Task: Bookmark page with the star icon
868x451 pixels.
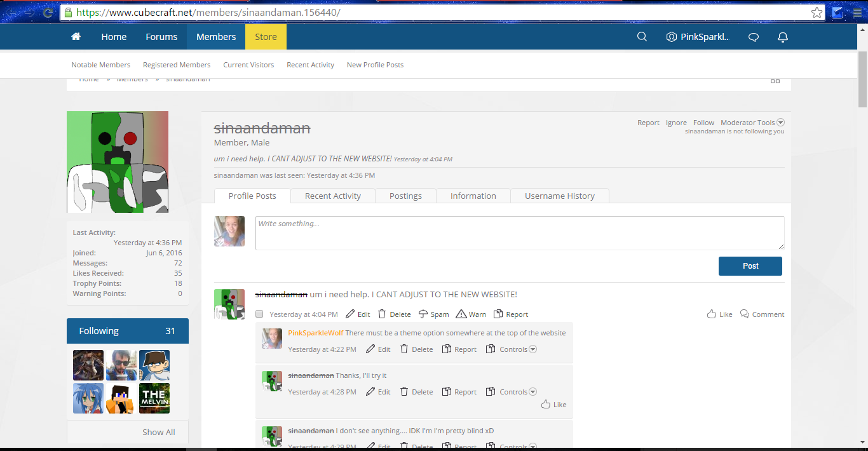Action: click(x=817, y=12)
